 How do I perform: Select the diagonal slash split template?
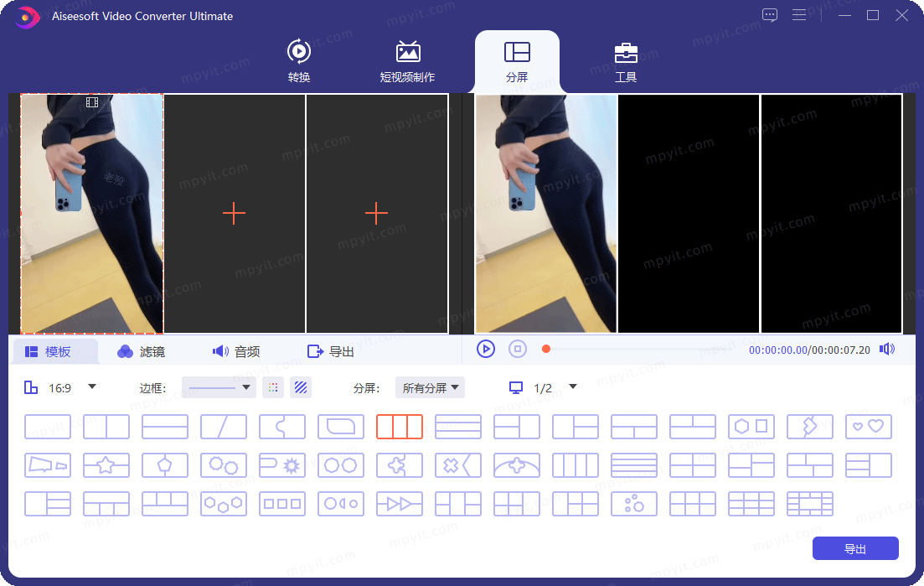pos(224,426)
